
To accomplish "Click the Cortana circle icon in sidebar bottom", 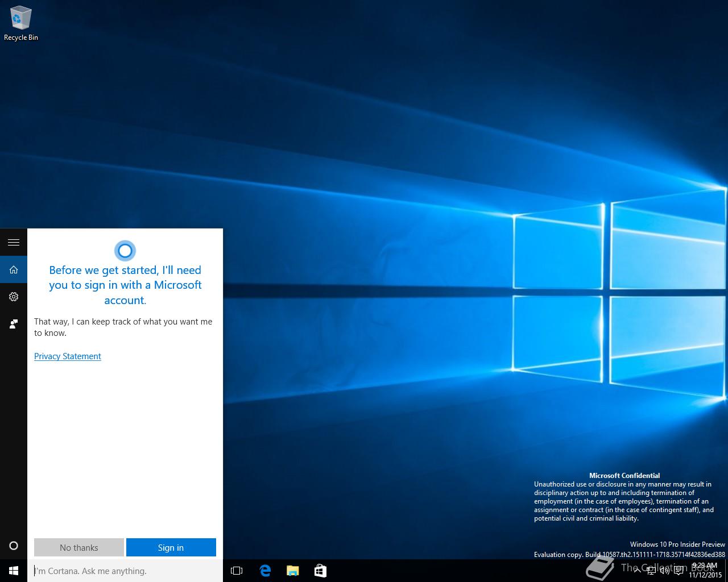I will [14, 546].
